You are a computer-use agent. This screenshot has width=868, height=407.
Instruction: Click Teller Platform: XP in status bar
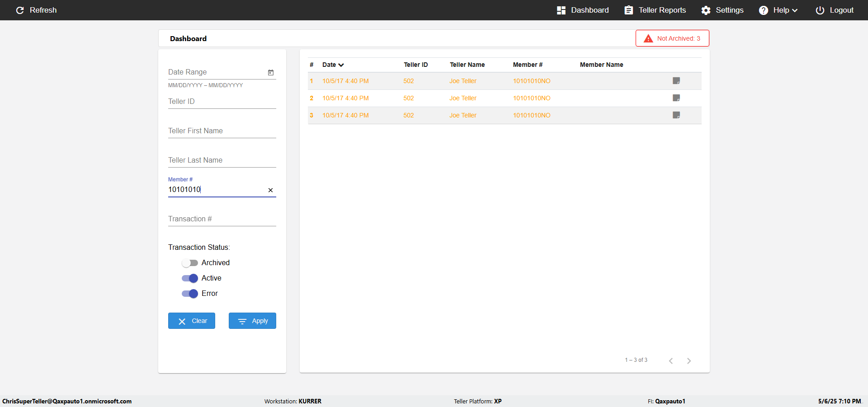(478, 401)
